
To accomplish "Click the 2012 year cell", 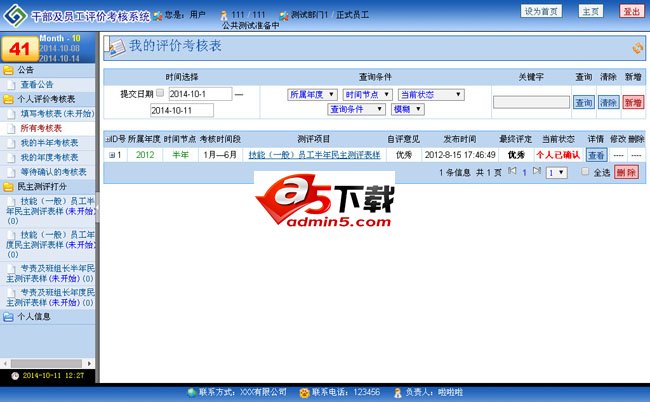I will (145, 155).
